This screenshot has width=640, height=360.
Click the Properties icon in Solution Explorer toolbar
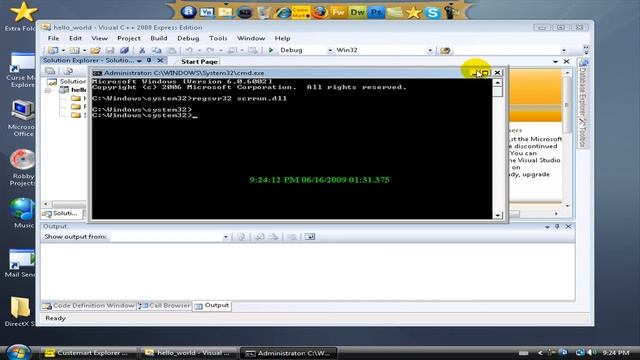50,71
